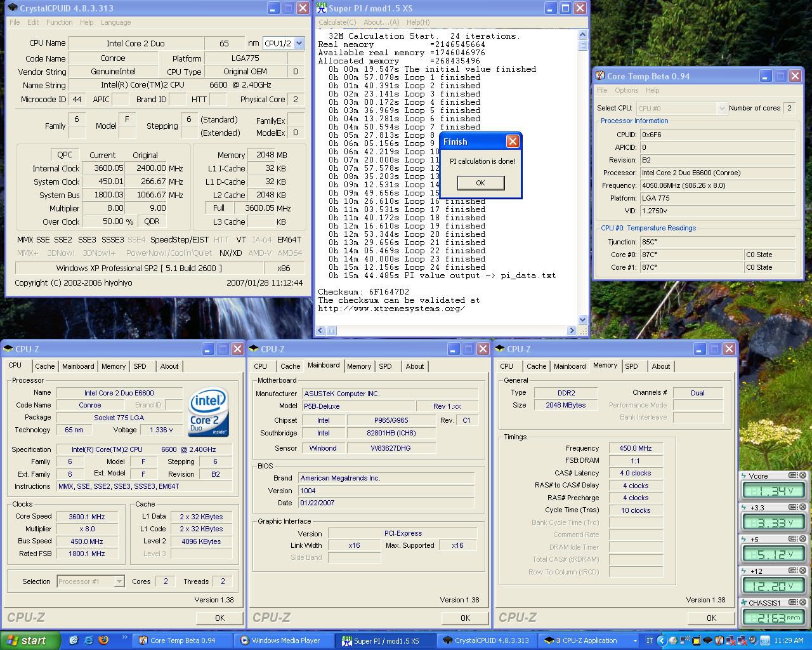Image resolution: width=812 pixels, height=650 pixels.
Task: Open the Language menu in CrystalCPUID
Action: pyautogui.click(x=115, y=22)
